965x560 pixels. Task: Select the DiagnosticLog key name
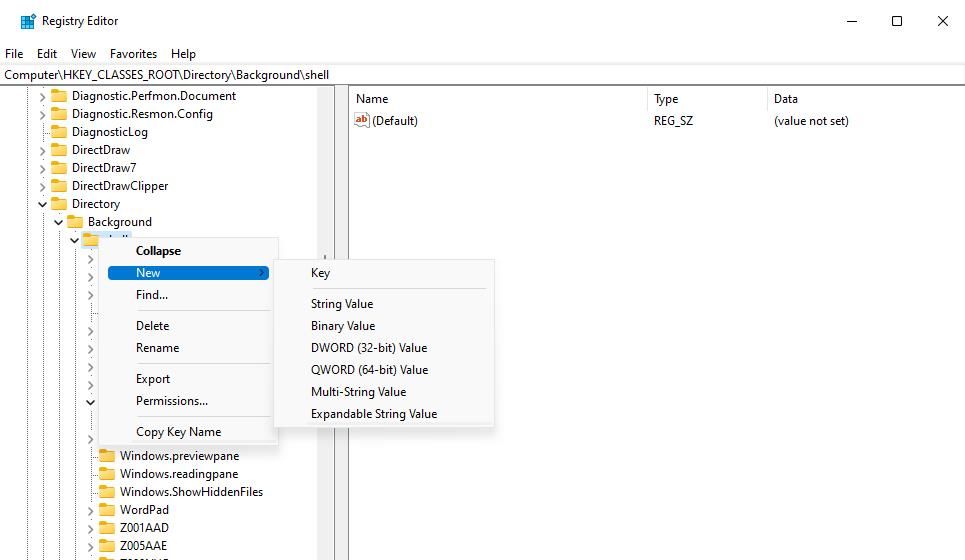(110, 132)
